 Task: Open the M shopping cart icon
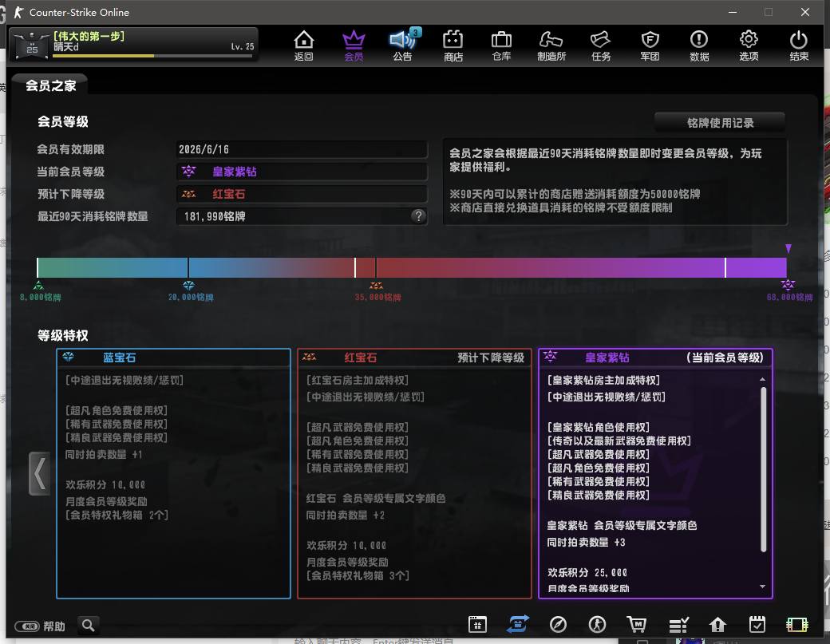click(x=637, y=624)
